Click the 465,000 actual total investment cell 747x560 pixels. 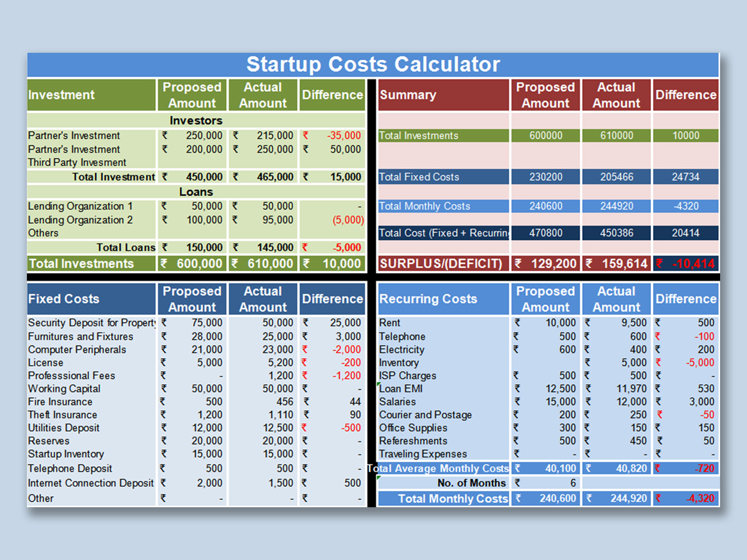[263, 177]
